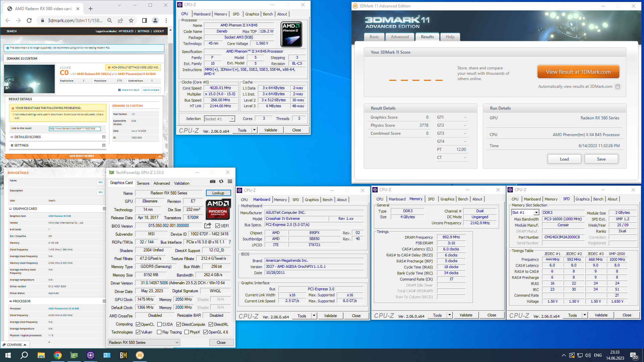
Task: Click the GPU-Z refresh icon
Action: tap(221, 181)
